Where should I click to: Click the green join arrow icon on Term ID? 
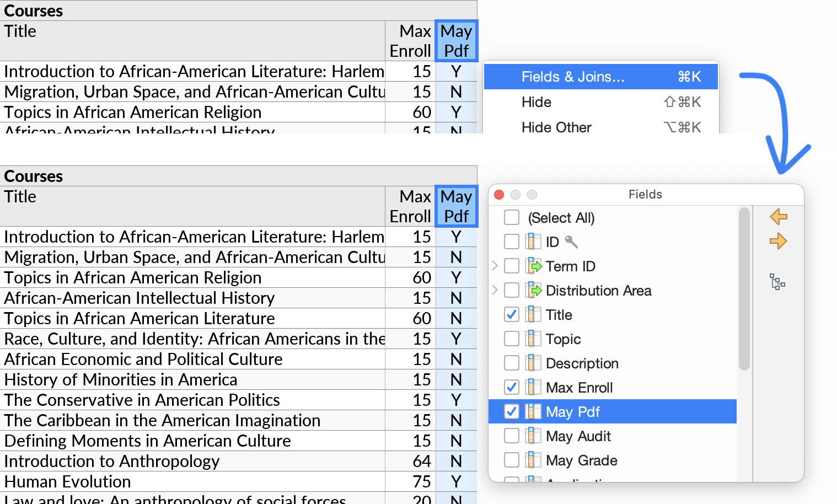click(533, 266)
